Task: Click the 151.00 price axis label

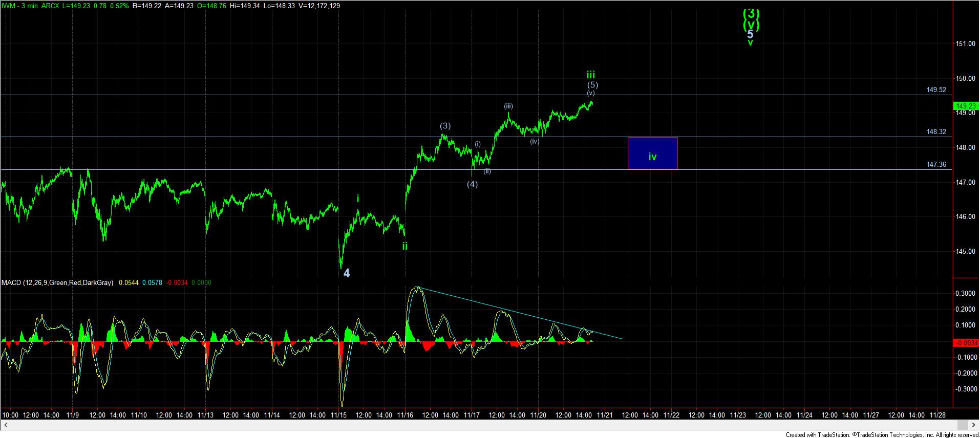Action: point(965,44)
